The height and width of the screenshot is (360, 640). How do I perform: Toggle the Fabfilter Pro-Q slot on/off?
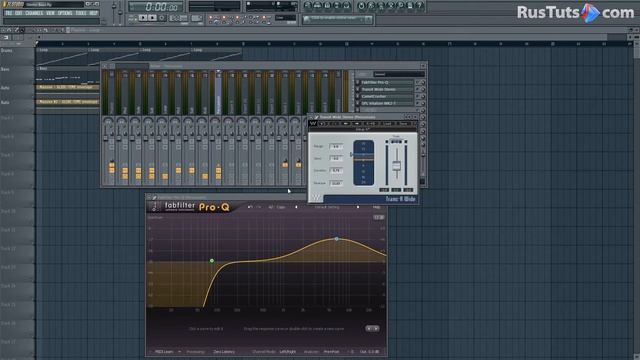pyautogui.click(x=358, y=82)
